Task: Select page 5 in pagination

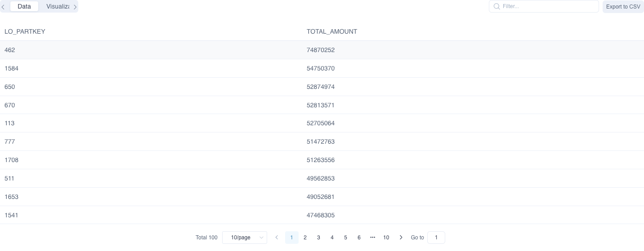Action: [345, 238]
